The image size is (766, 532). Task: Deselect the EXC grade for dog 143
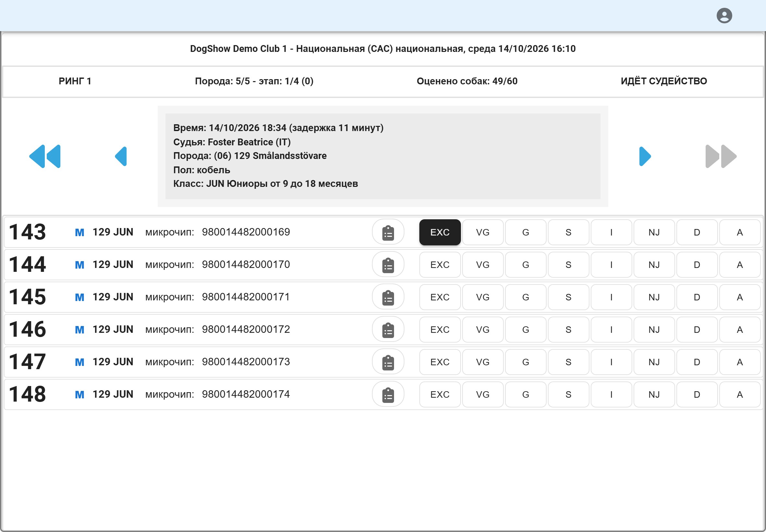click(x=440, y=232)
